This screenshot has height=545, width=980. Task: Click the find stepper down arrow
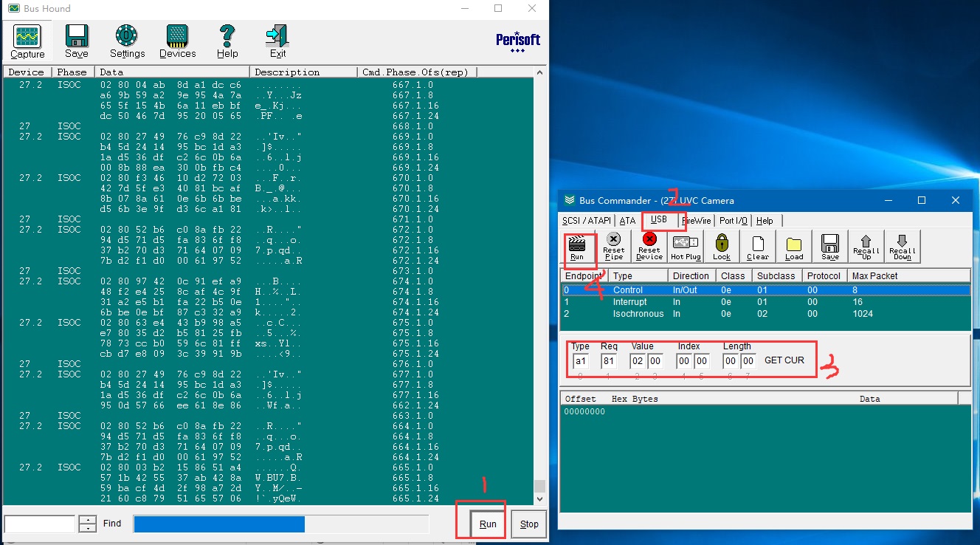[88, 528]
